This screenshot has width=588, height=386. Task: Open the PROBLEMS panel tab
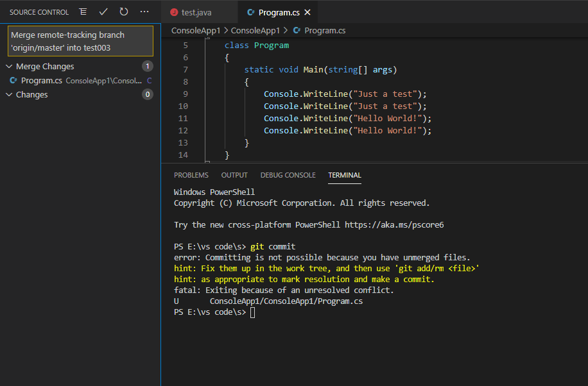coord(191,175)
